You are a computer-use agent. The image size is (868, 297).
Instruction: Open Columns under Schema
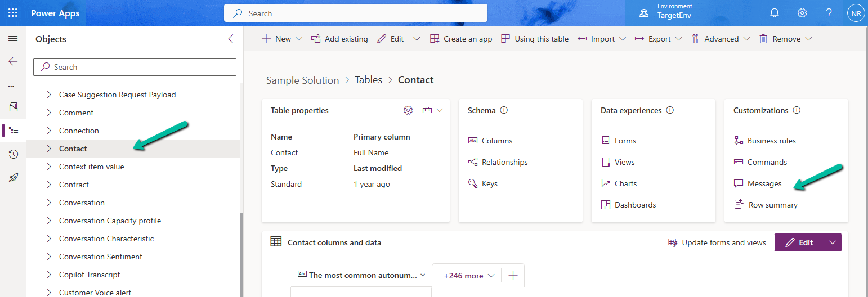(x=490, y=141)
